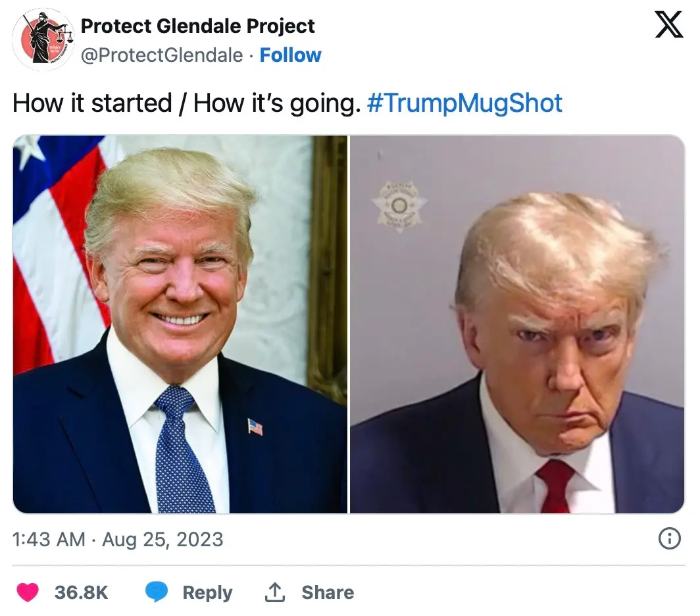Image resolution: width=700 pixels, height=616 pixels.
Task: Click the Share button label
Action: point(328,592)
